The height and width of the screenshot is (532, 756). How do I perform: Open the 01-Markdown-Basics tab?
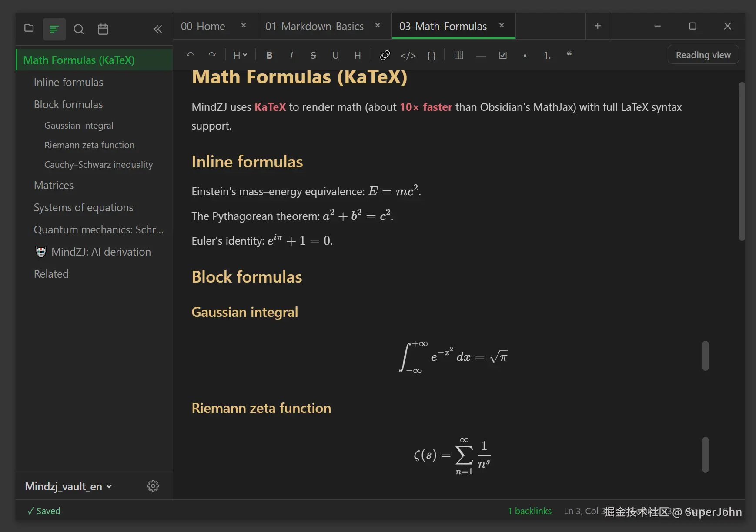point(314,26)
